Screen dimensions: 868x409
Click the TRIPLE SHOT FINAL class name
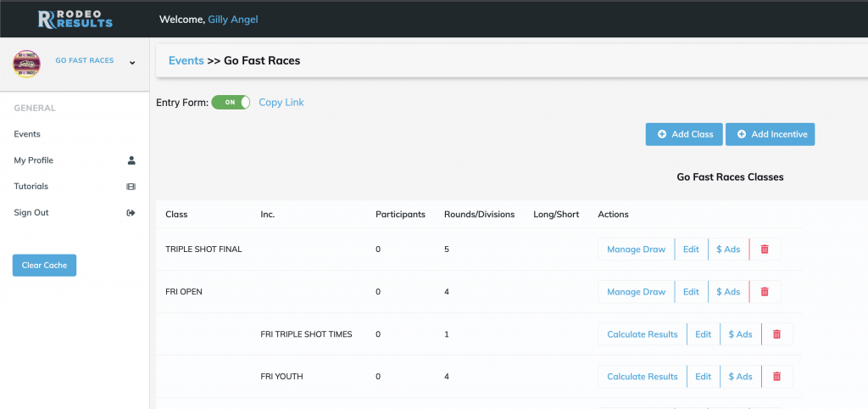tap(203, 249)
